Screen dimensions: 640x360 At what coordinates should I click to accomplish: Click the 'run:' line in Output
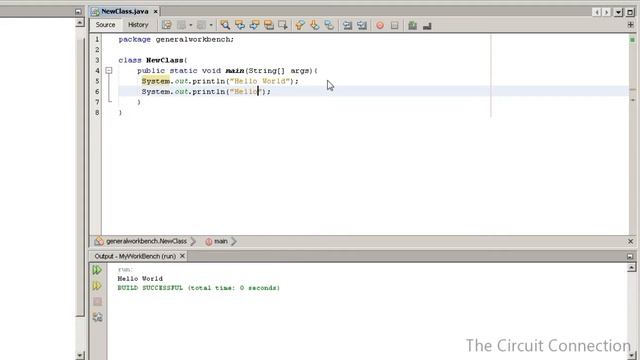[x=125, y=269]
